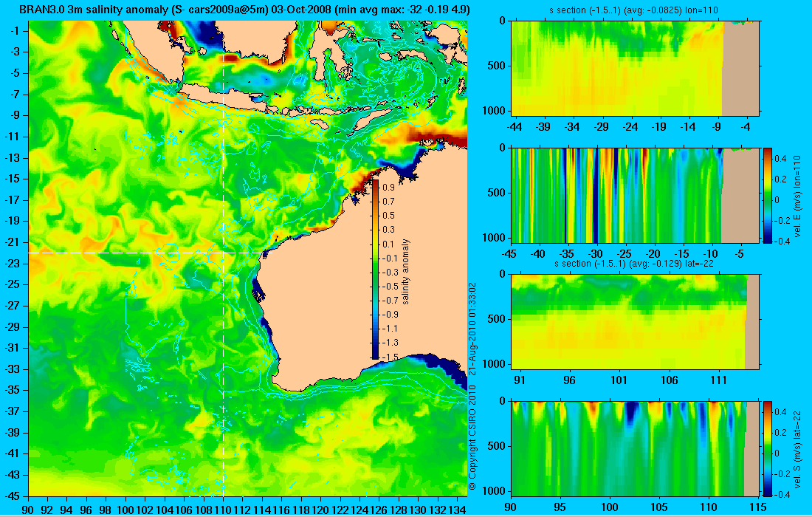The height and width of the screenshot is (517, 812).
Task: Click the -4 tick on top section axis
Action: [746, 126]
